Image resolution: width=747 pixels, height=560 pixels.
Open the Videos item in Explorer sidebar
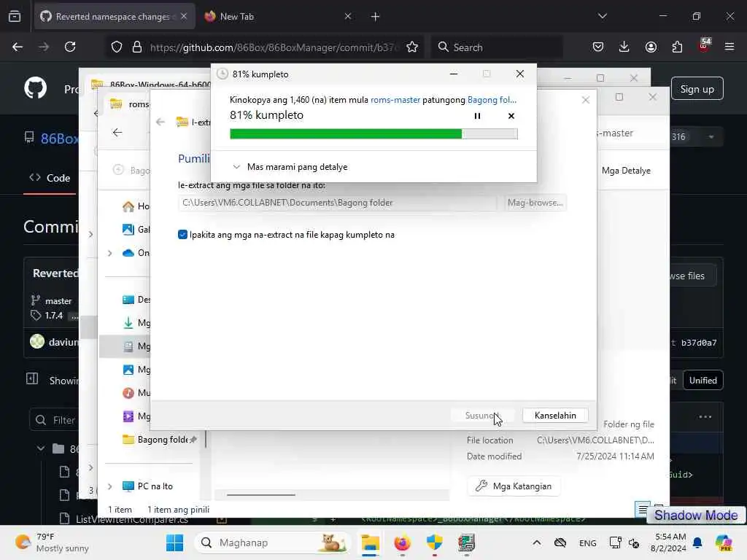coord(136,416)
